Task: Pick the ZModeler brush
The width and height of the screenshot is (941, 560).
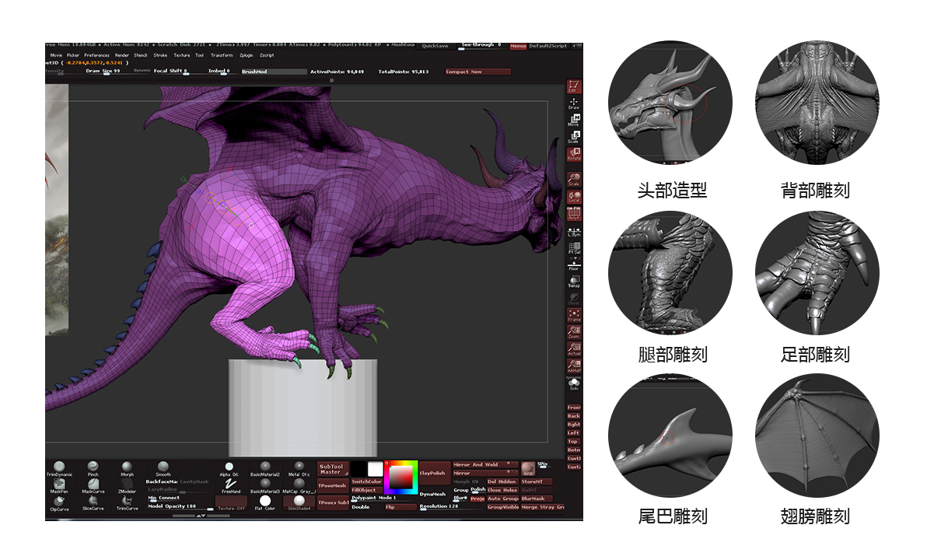Action: [x=127, y=485]
